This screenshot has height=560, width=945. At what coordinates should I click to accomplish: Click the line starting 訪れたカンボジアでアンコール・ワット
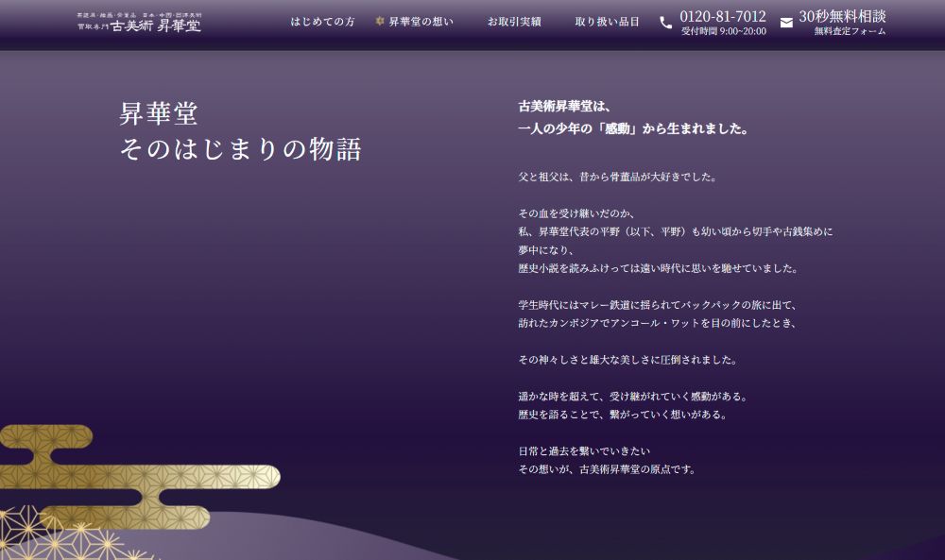tap(658, 323)
